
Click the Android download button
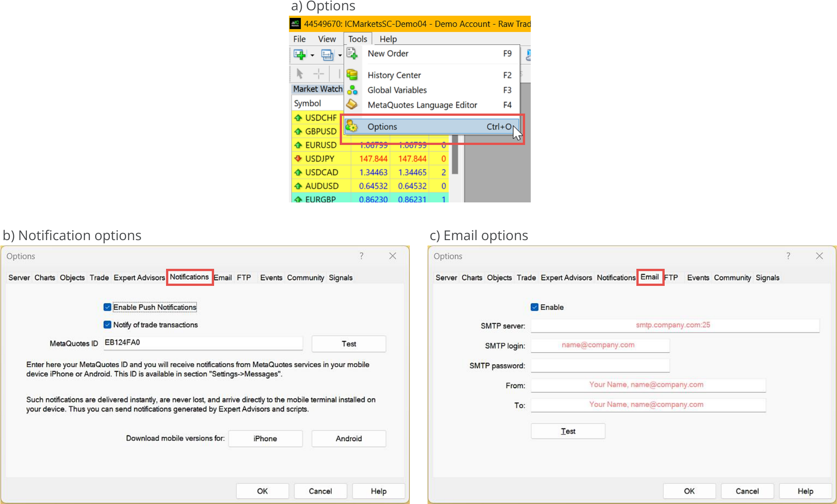tap(349, 438)
